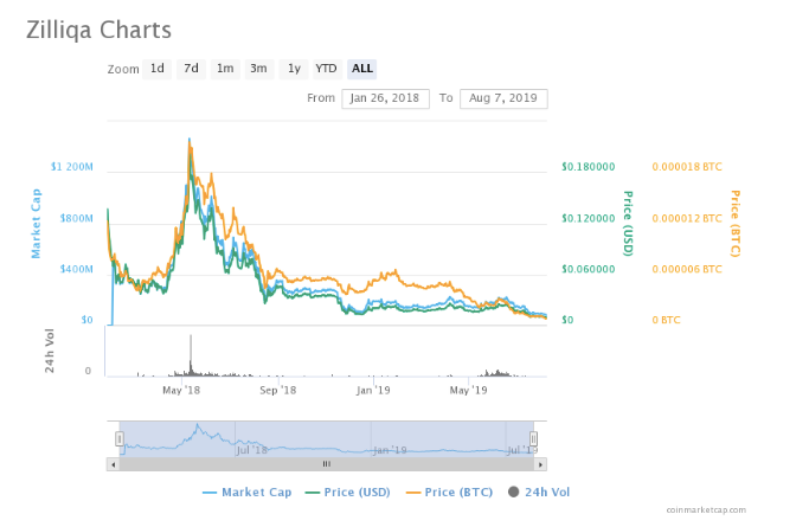Click the May '18 x-axis label
The height and width of the screenshot is (527, 790).
pyautogui.click(x=181, y=390)
